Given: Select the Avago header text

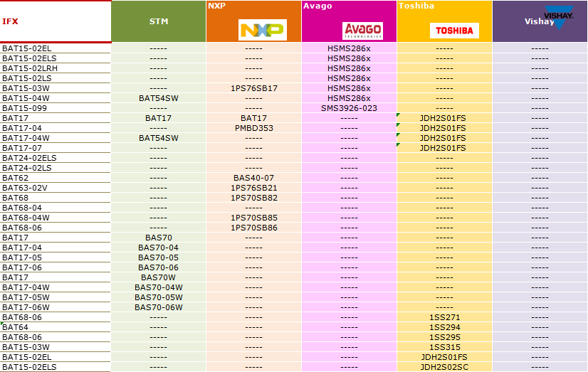Looking at the screenshot, I should click(x=317, y=6).
